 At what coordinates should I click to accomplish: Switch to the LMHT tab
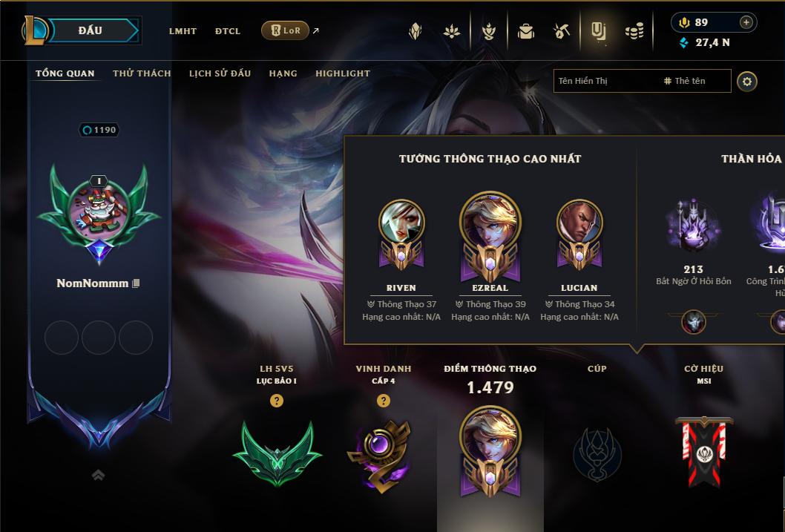[183, 31]
